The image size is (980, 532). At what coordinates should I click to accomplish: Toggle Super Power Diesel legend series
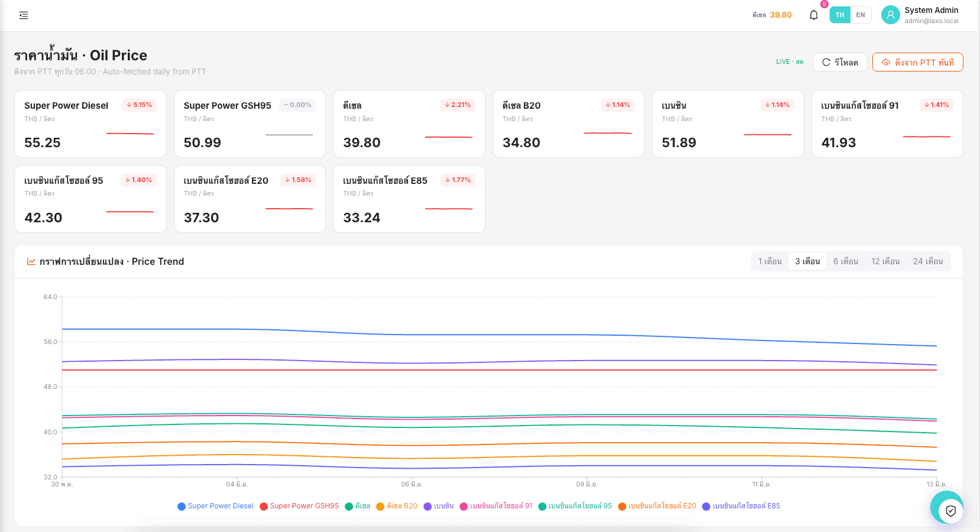tap(215, 506)
